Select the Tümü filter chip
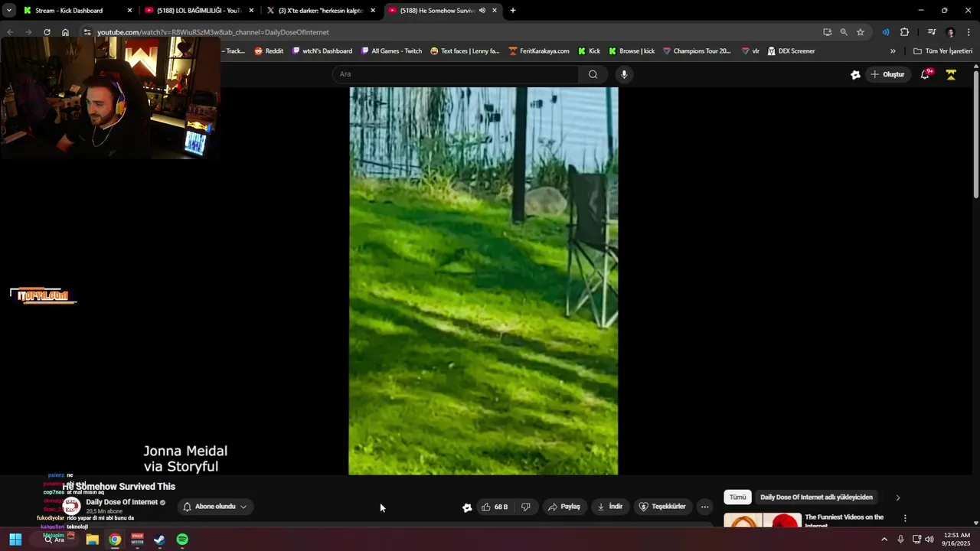Viewport: 980px width, 551px height. pyautogui.click(x=737, y=497)
